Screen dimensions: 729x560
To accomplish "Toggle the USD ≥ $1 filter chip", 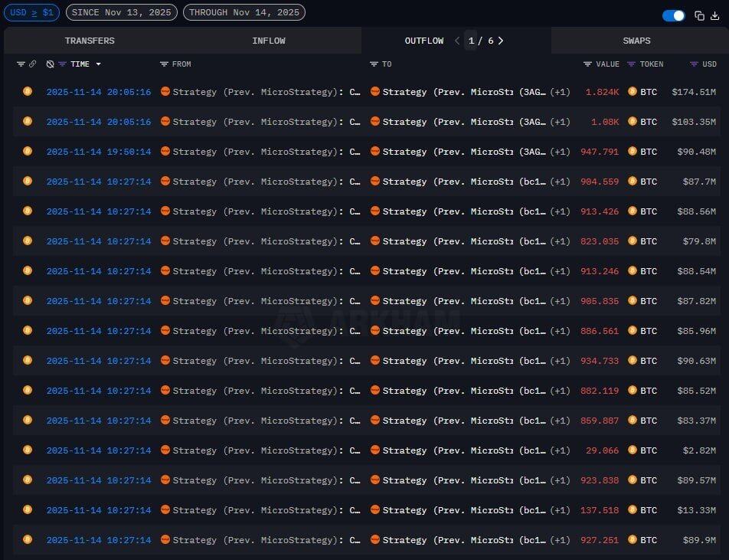I will point(31,12).
